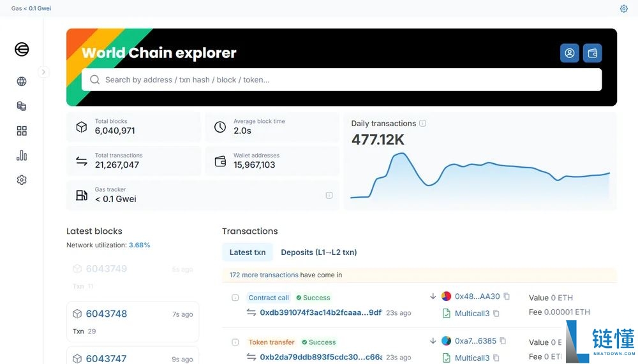Image resolution: width=638 pixels, height=364 pixels.
Task: Click the 477.12K daily transactions value
Action: click(x=378, y=140)
